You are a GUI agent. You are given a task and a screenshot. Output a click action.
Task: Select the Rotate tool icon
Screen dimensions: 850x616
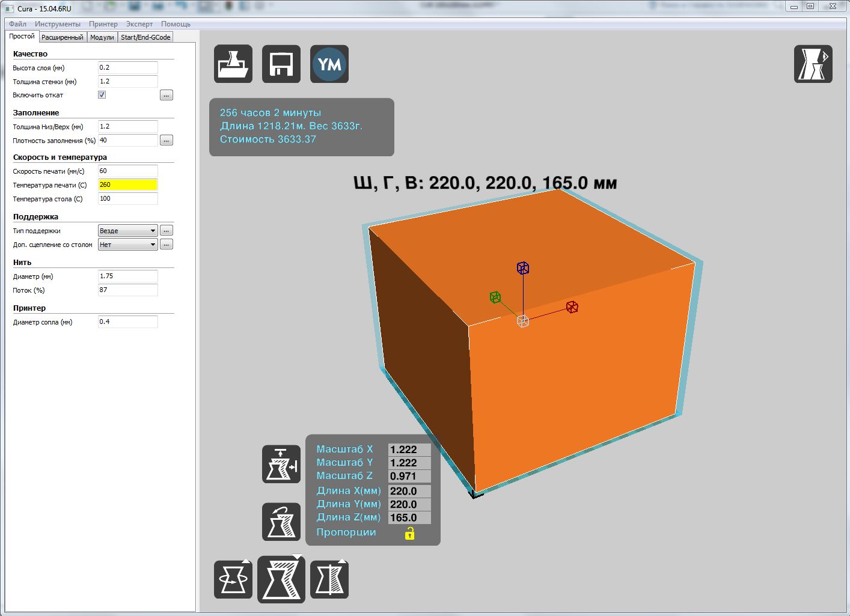click(x=233, y=579)
